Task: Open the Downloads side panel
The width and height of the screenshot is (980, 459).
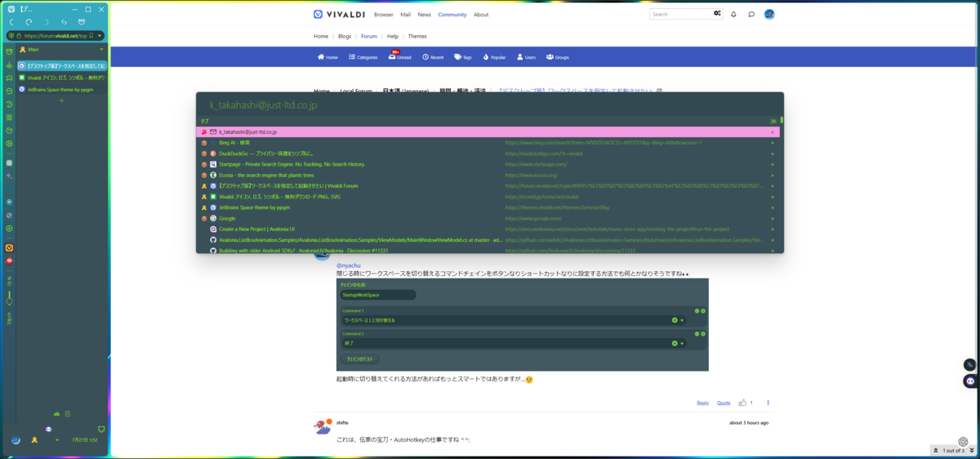Action: [9, 65]
